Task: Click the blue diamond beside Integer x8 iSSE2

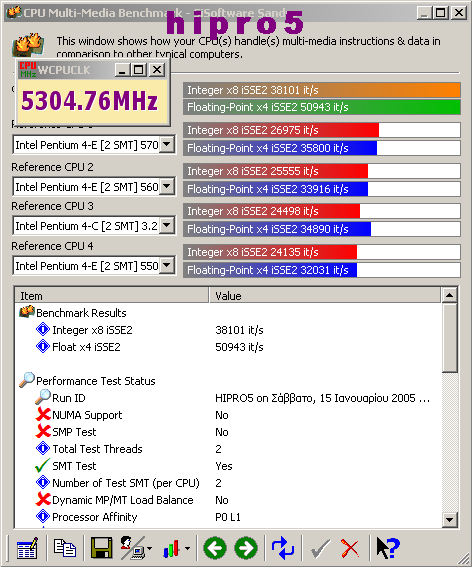Action: coord(43,329)
